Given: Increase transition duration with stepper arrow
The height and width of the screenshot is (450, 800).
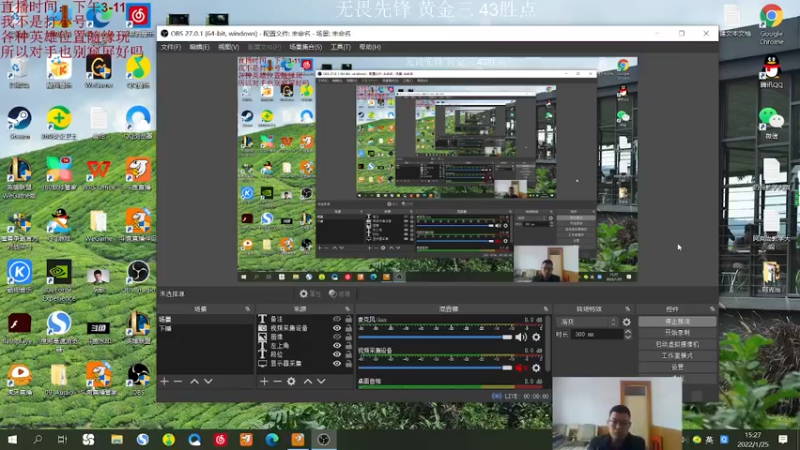Looking at the screenshot, I should [628, 332].
